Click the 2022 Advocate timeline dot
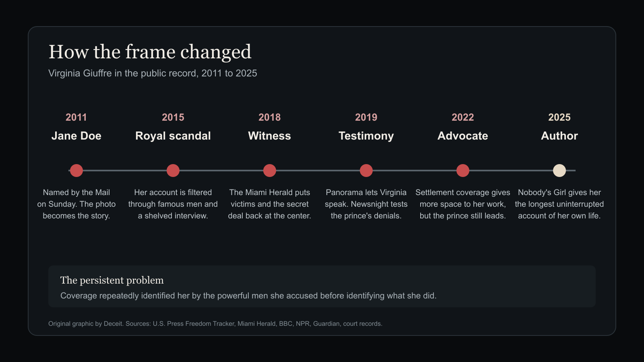 point(463,171)
